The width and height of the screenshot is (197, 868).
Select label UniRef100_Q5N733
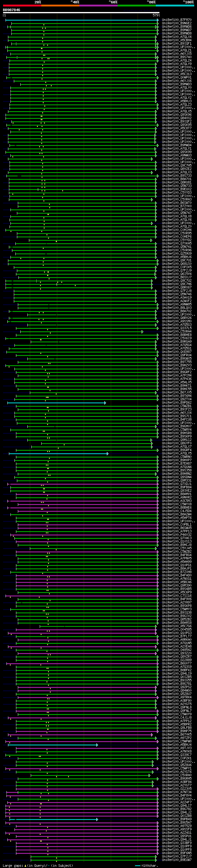177,186
